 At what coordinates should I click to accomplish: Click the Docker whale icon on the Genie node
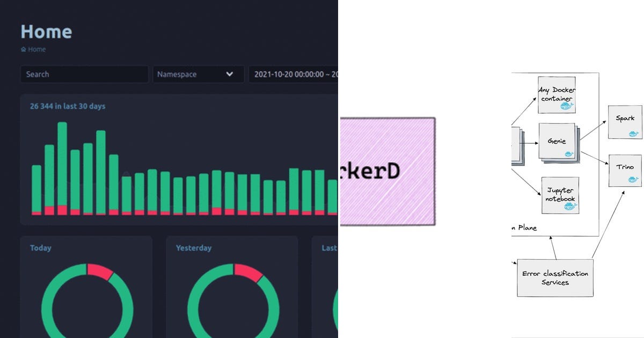click(x=568, y=153)
